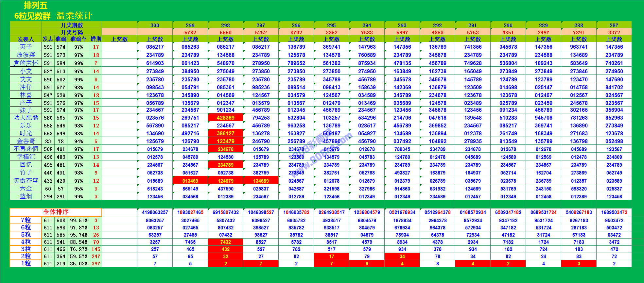Click the red 7432 cell

click(x=225, y=242)
